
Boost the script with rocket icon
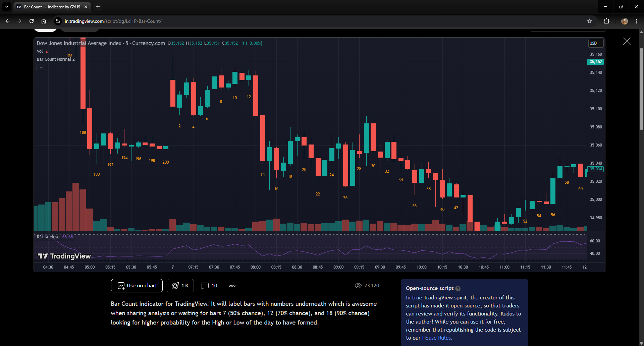pos(180,286)
